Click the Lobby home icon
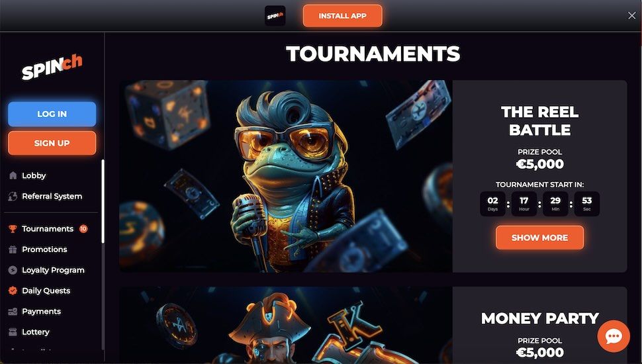Viewport: 642px width, 364px height. (13, 175)
